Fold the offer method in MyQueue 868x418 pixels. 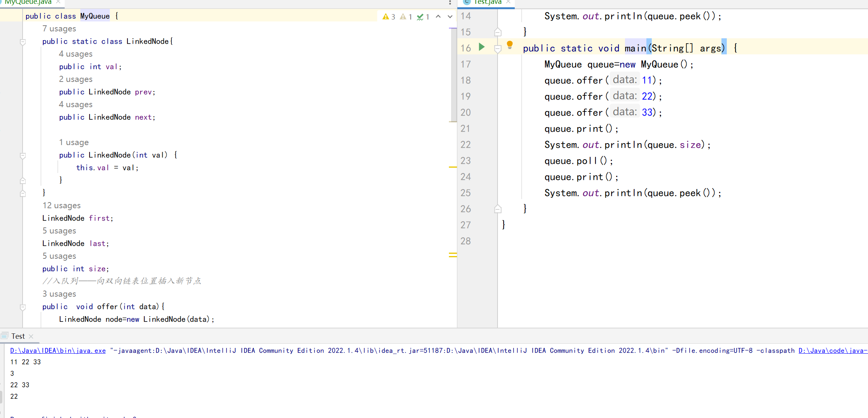(x=23, y=307)
